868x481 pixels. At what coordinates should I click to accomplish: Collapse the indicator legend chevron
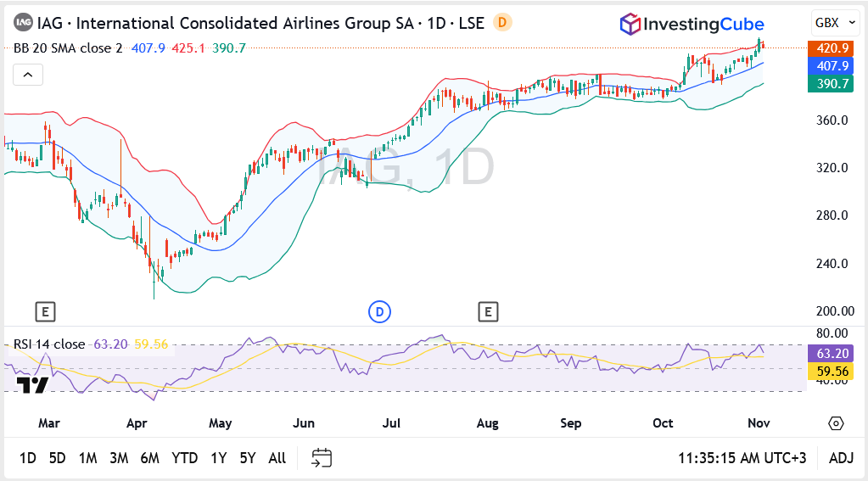(x=27, y=76)
